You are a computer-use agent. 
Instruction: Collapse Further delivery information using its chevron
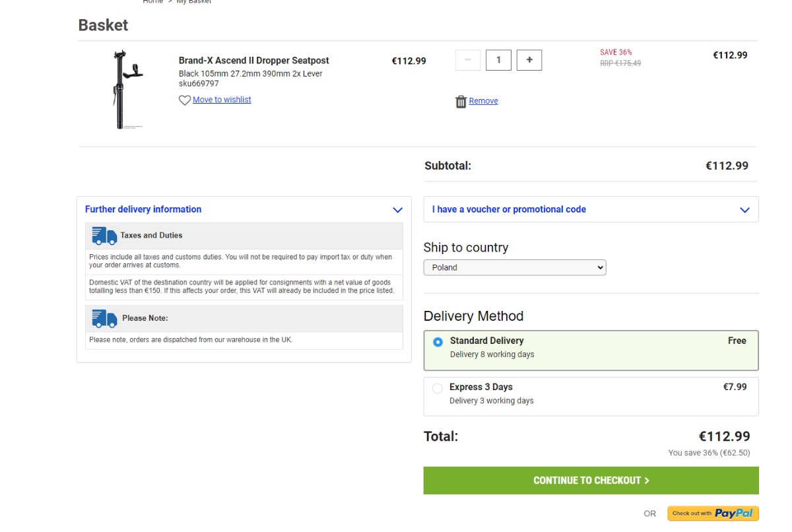(397, 210)
